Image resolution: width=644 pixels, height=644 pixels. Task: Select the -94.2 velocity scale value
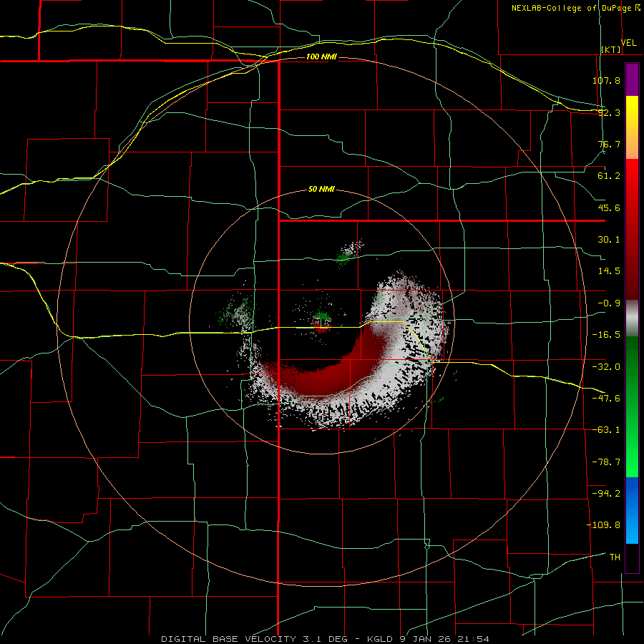click(x=606, y=494)
